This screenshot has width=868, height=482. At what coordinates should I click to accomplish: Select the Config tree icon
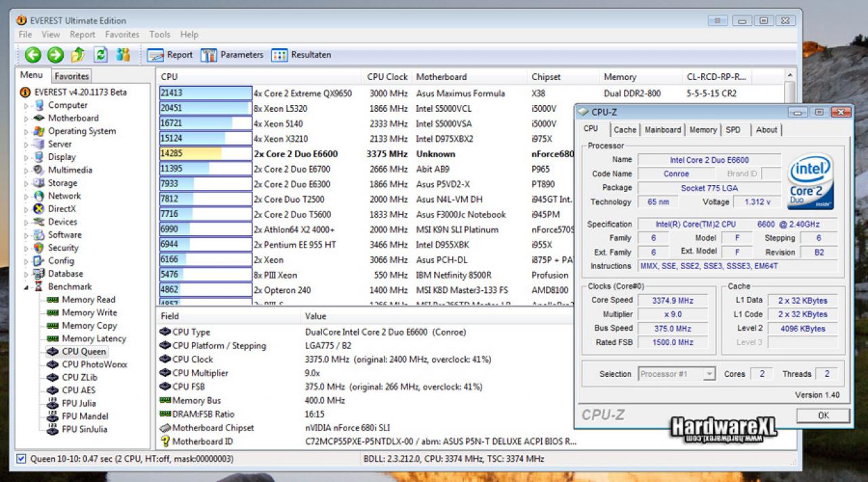[39, 260]
